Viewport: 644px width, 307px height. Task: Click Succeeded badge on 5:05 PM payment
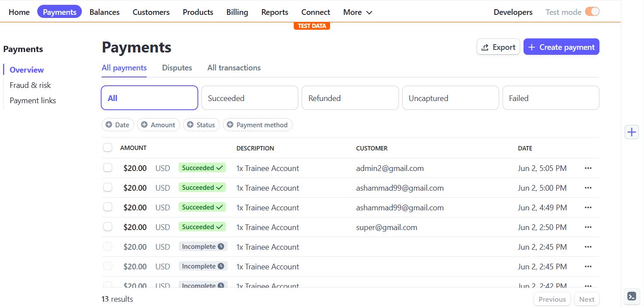202,168
